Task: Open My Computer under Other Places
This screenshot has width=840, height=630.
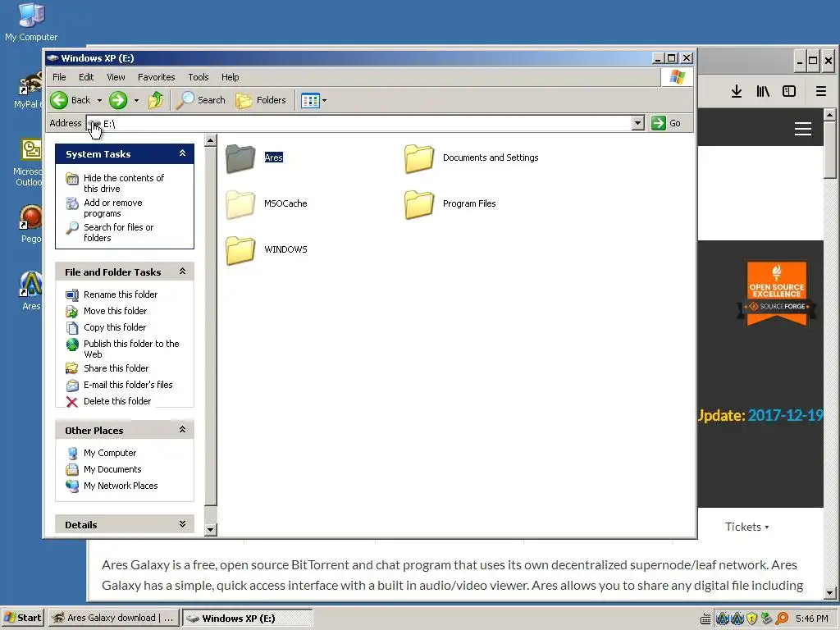Action: pos(110,453)
